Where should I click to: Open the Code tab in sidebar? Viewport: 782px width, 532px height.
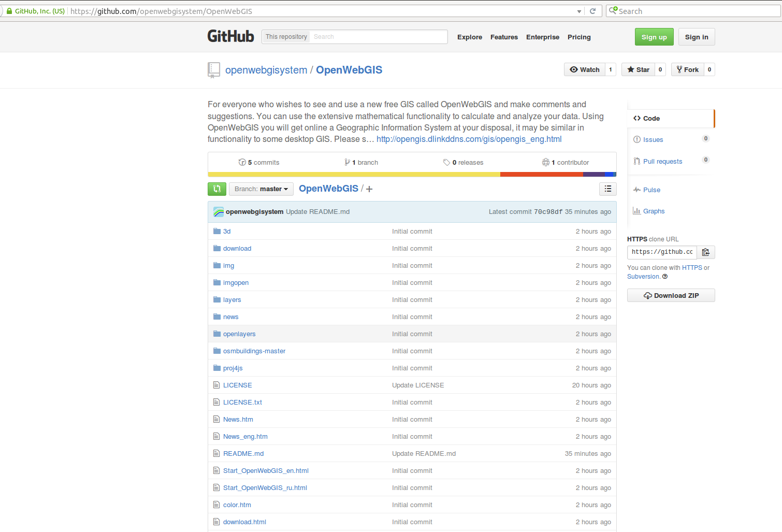click(x=671, y=119)
